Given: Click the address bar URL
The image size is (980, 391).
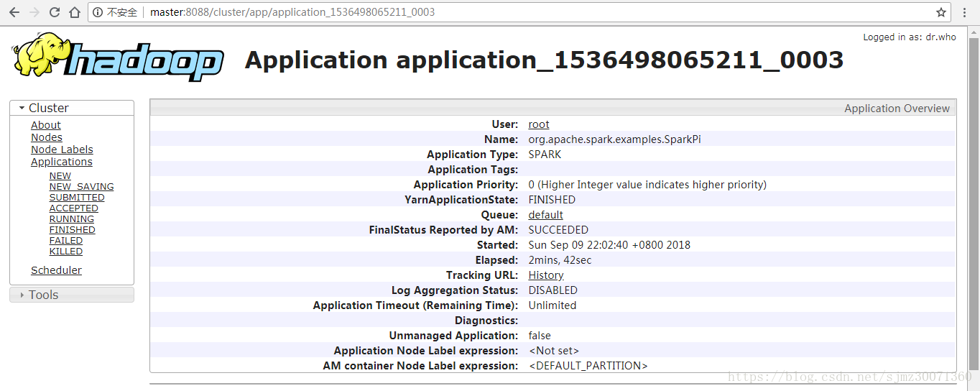Looking at the screenshot, I should point(292,12).
